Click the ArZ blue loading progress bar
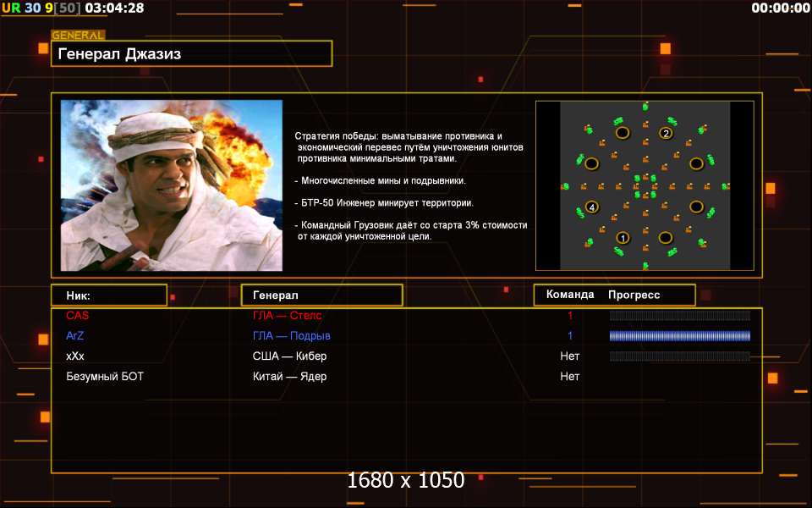 [680, 336]
